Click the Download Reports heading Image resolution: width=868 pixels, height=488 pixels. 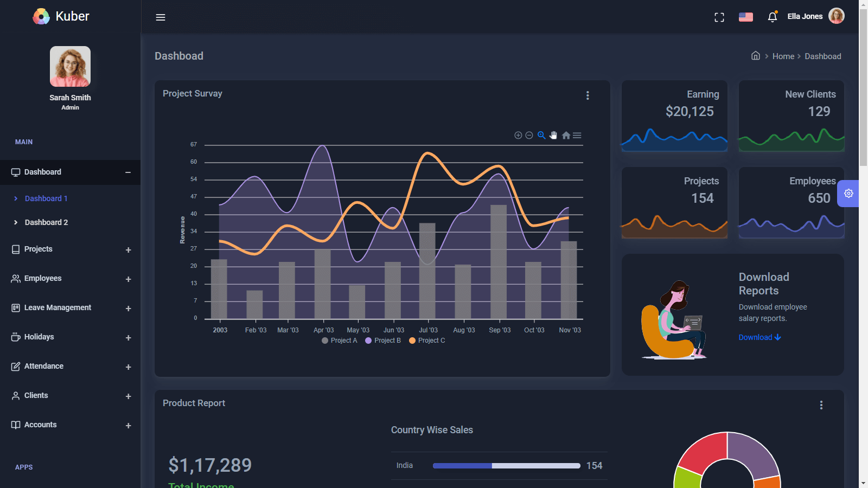764,284
